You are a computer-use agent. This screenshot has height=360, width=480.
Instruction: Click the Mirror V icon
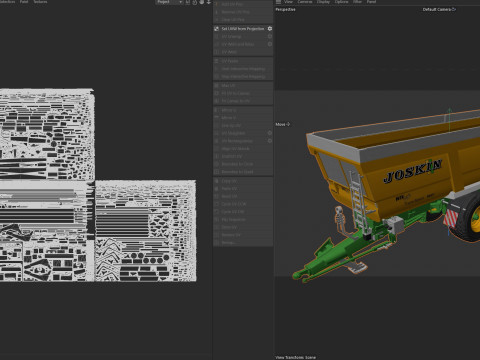[x=216, y=118]
